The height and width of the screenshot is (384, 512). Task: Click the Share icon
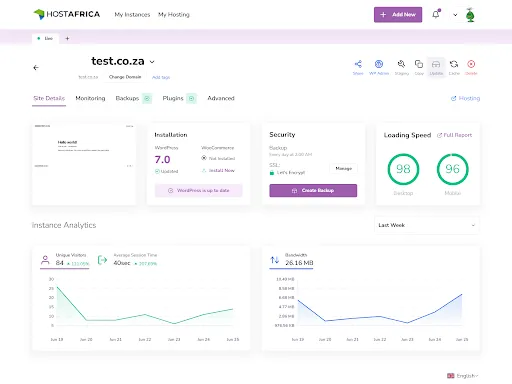(358, 64)
